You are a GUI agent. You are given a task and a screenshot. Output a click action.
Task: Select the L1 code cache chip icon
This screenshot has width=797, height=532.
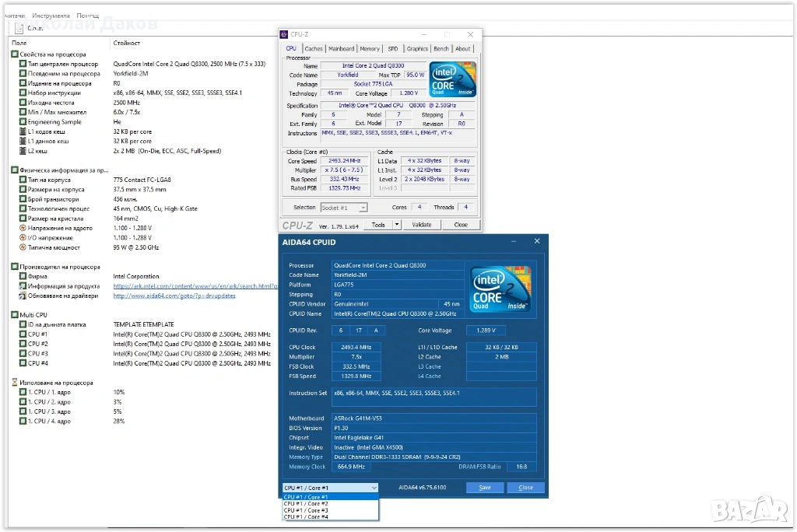tap(23, 131)
